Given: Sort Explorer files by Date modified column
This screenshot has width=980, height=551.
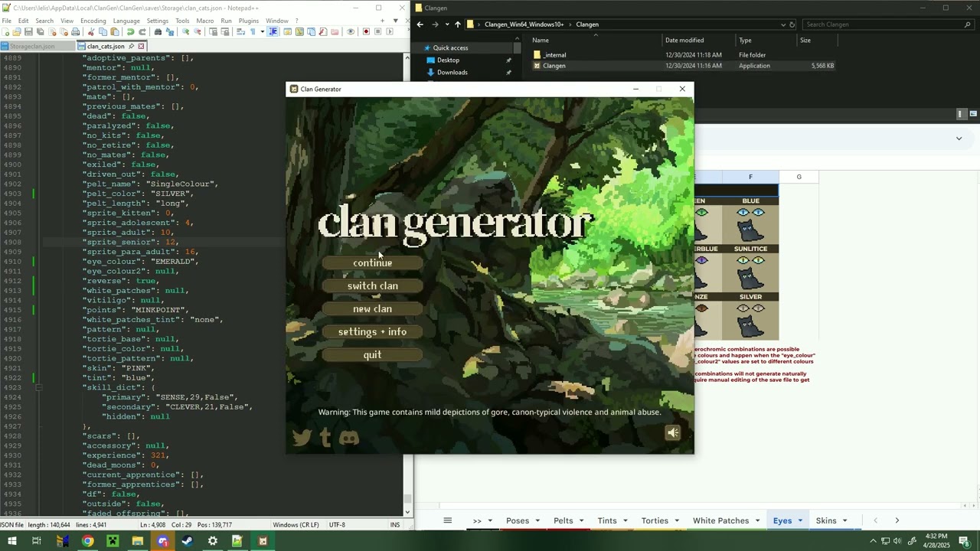Looking at the screenshot, I should pyautogui.click(x=684, y=40).
